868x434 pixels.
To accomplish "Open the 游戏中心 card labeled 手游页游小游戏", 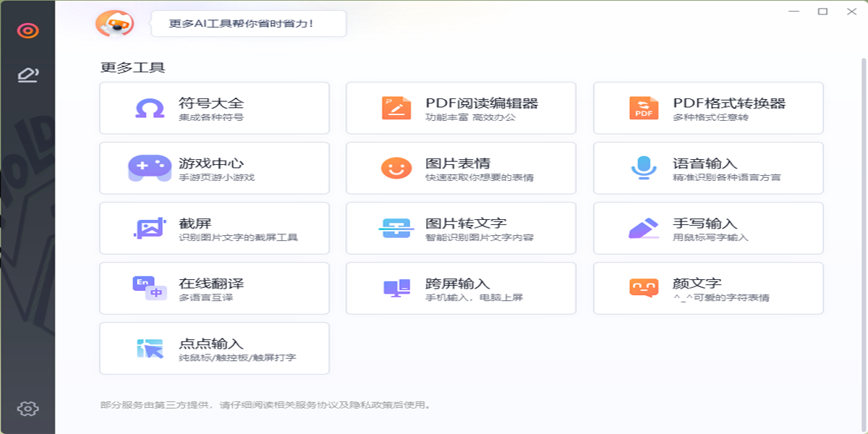I will [213, 167].
